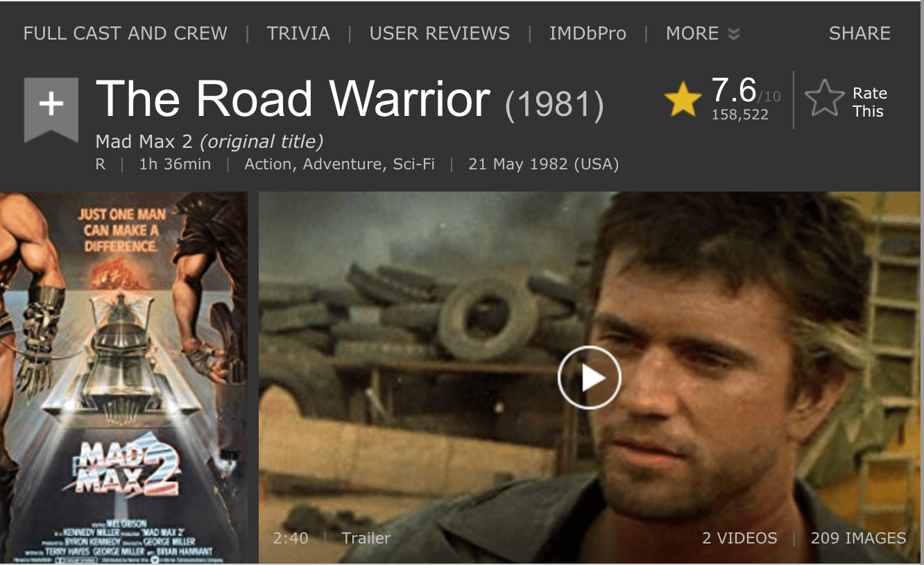Click the 7.6 rating score
This screenshot has height=565, width=924.
pos(734,91)
